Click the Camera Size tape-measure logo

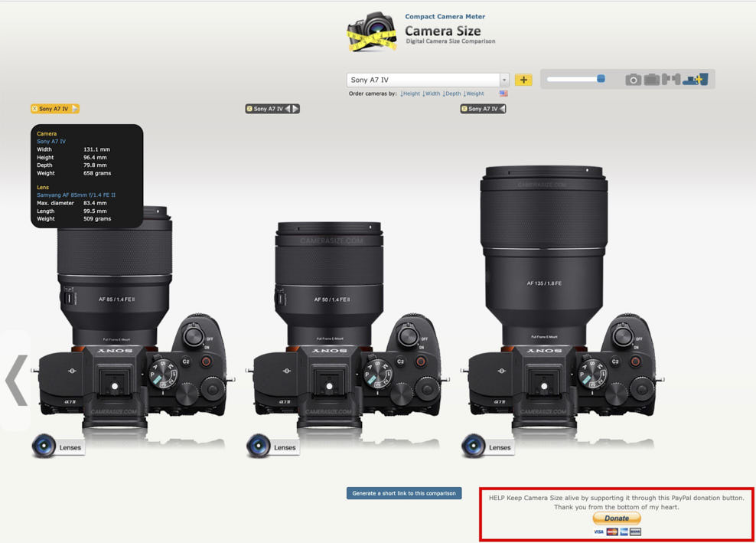372,32
